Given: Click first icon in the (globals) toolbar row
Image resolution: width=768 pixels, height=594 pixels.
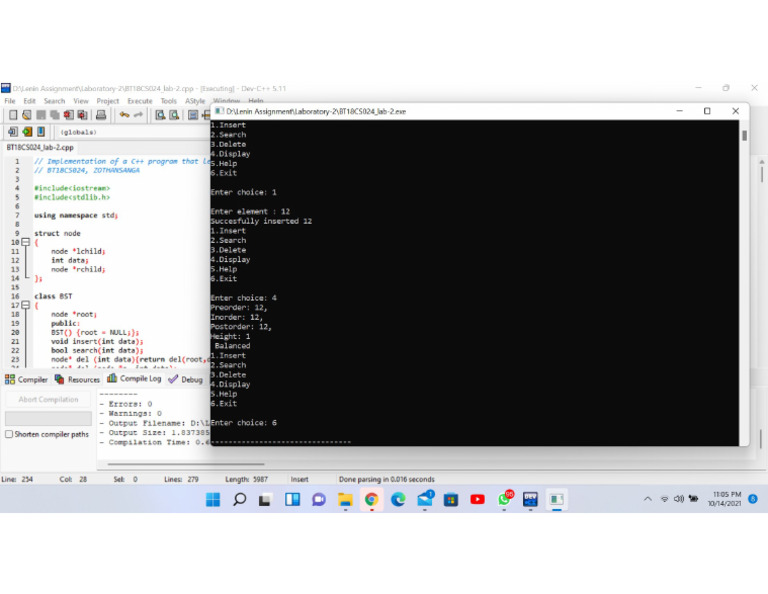Looking at the screenshot, I should (13, 132).
